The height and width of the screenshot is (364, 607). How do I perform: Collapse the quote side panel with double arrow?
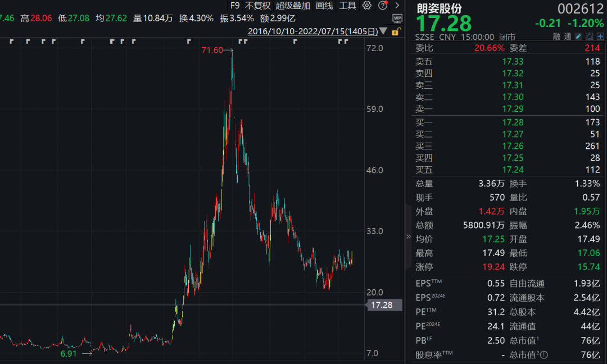coord(409,236)
